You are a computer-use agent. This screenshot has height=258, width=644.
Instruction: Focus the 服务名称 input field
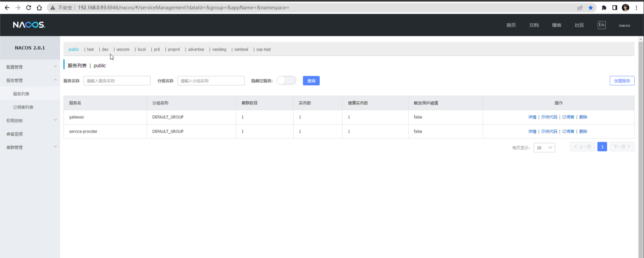(117, 81)
